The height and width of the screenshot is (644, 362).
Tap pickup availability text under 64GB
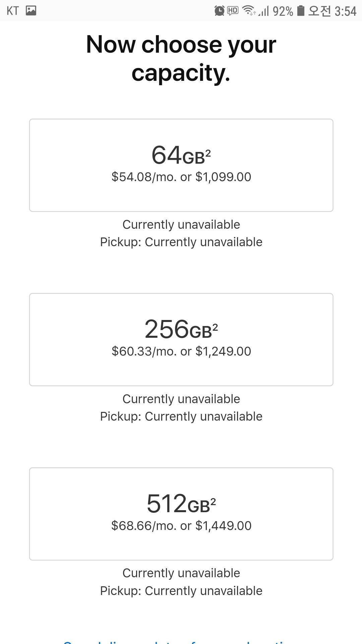[181, 242]
